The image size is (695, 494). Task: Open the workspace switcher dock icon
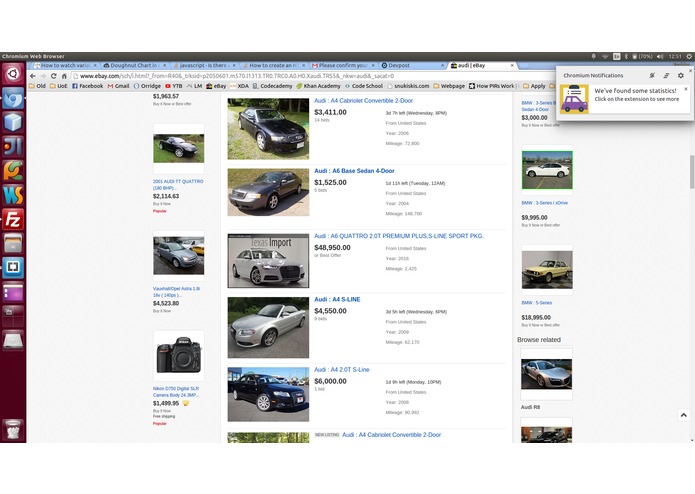[x=13, y=316]
